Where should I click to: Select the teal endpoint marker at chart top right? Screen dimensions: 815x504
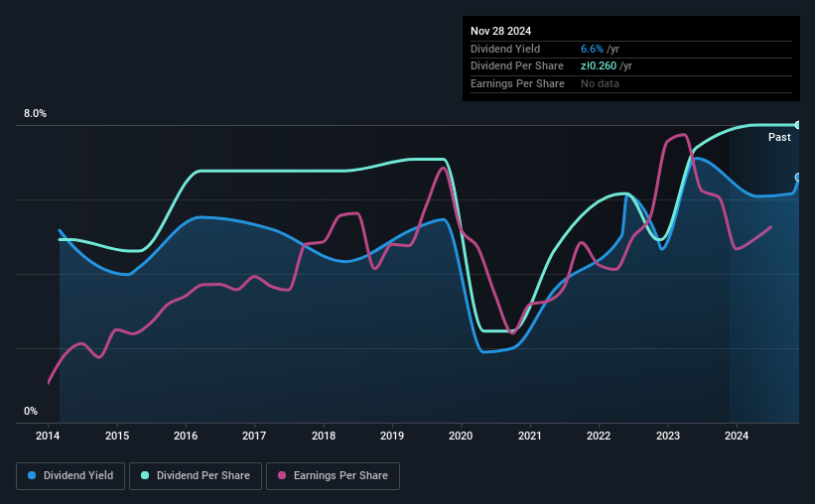coord(798,125)
